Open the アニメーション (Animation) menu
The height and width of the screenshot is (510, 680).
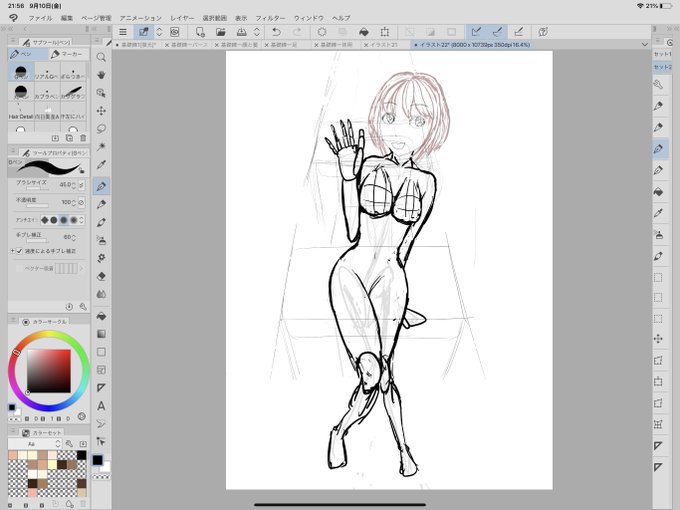(141, 18)
